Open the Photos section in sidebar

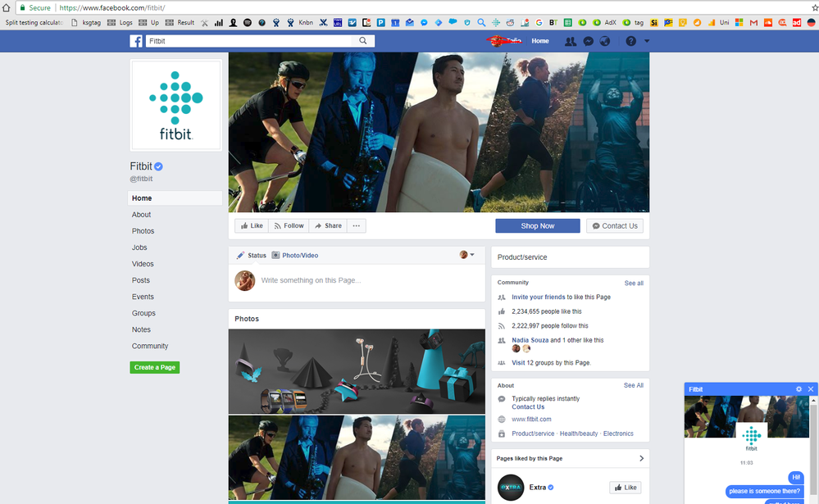point(143,231)
